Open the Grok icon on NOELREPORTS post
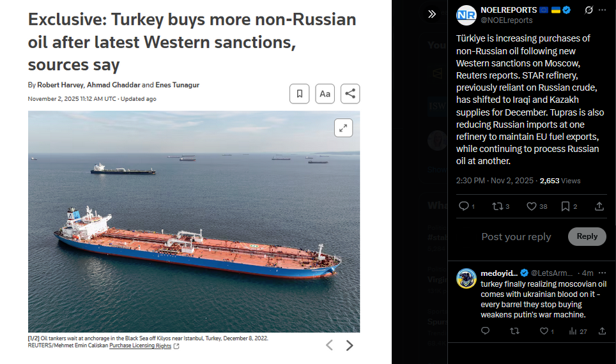The image size is (616, 364). tap(589, 10)
